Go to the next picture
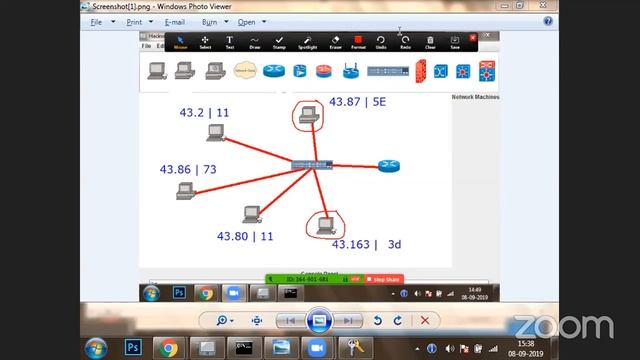Viewport: 640px width, 360px height. pos(347,321)
